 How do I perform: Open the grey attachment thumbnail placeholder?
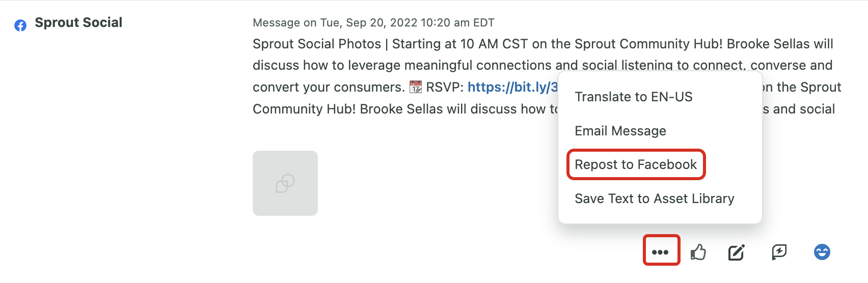click(285, 183)
